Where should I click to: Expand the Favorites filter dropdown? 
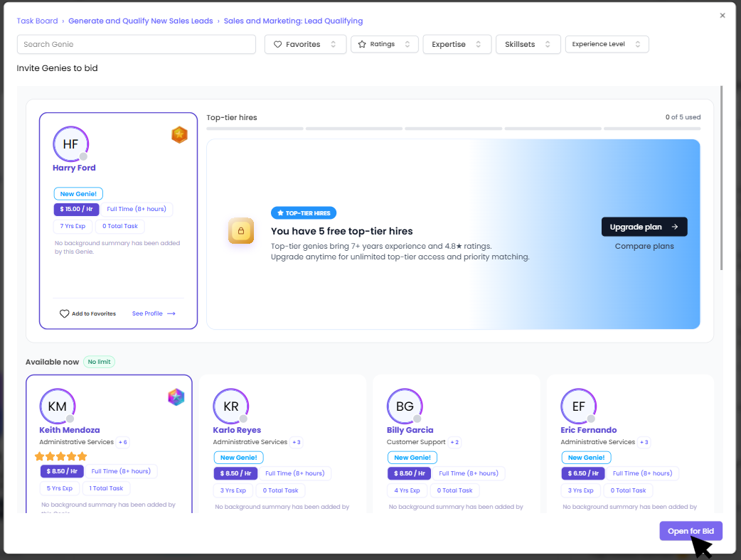305,44
